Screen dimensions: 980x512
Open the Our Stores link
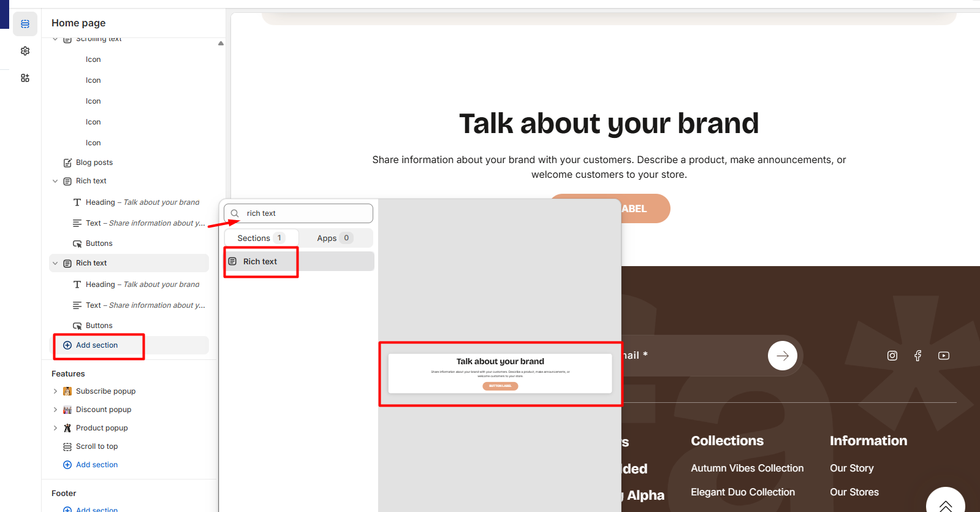pyautogui.click(x=854, y=492)
